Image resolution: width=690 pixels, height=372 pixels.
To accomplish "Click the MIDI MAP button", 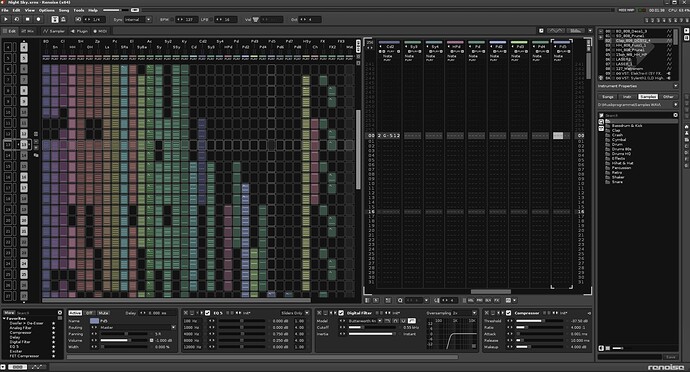I will [x=626, y=10].
